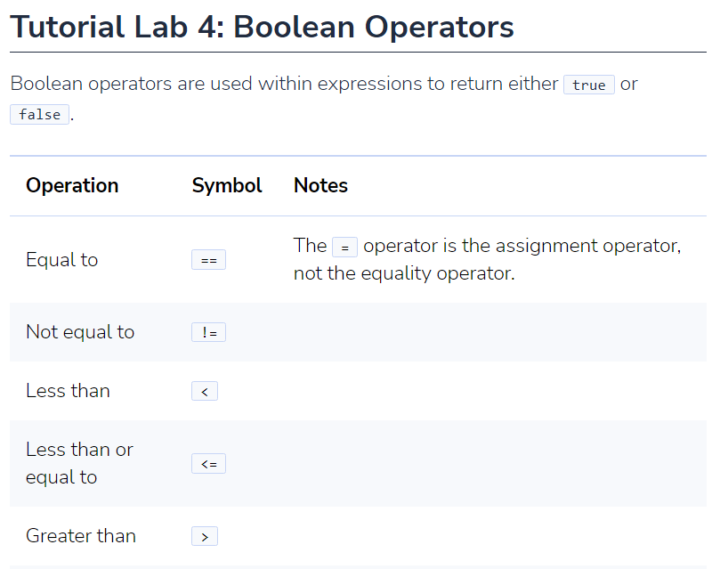Click the 'Less than or equal to' cell

click(79, 464)
